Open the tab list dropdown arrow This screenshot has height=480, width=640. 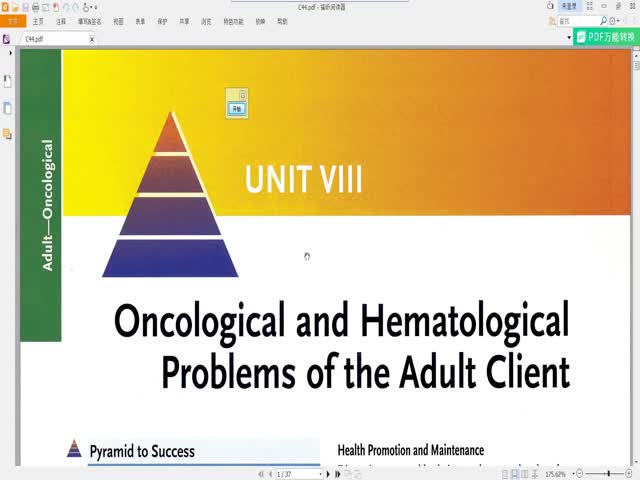(x=570, y=39)
